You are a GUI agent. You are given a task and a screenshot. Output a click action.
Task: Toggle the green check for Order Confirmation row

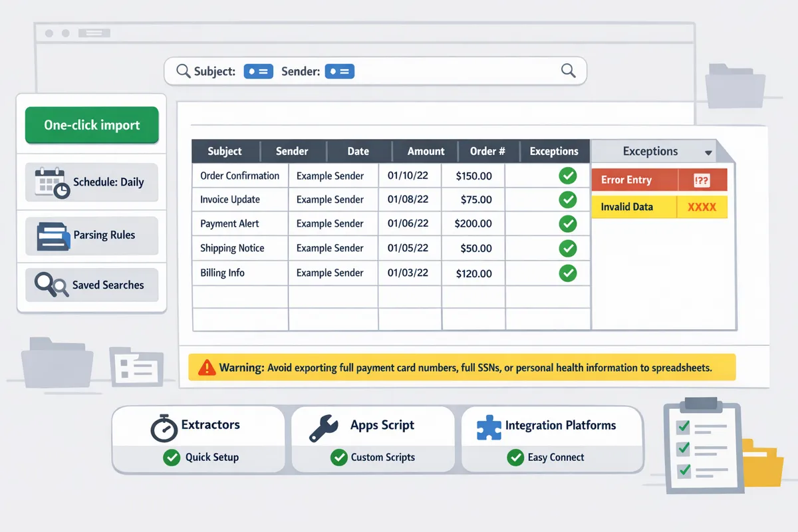tap(567, 176)
